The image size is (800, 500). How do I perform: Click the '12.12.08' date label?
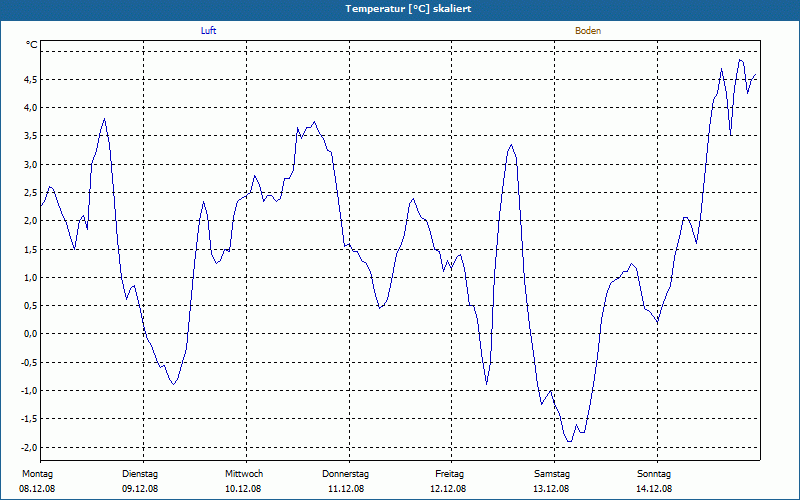point(448,489)
